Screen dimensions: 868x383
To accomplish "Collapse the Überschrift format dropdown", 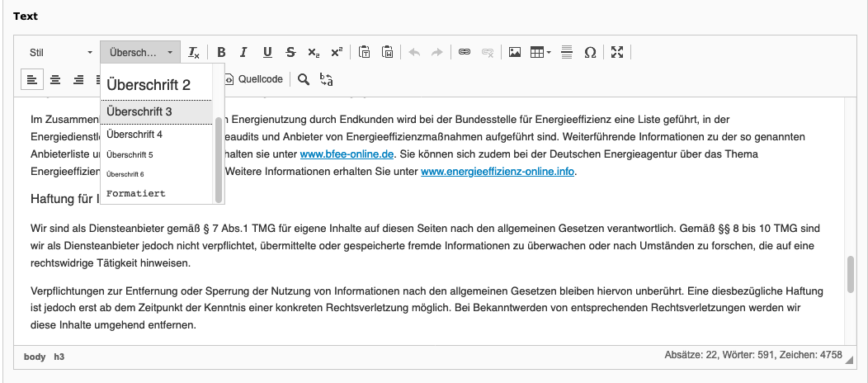I will pyautogui.click(x=140, y=52).
